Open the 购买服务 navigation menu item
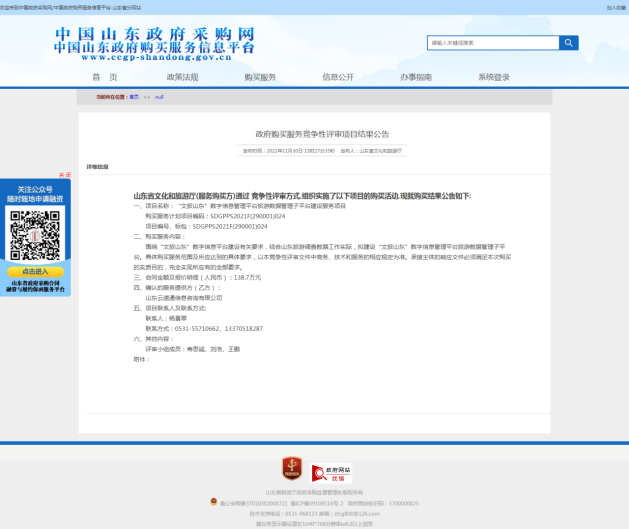 click(260, 77)
